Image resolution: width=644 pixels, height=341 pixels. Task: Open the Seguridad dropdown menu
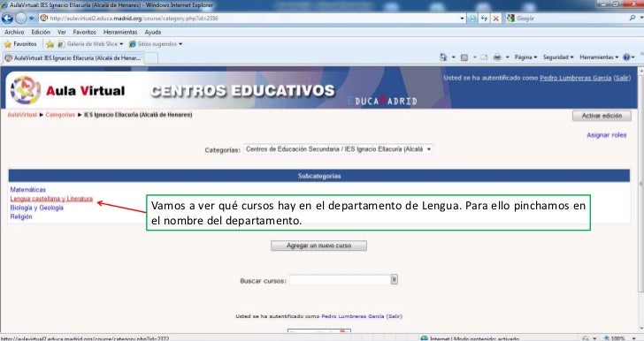[x=557, y=57]
